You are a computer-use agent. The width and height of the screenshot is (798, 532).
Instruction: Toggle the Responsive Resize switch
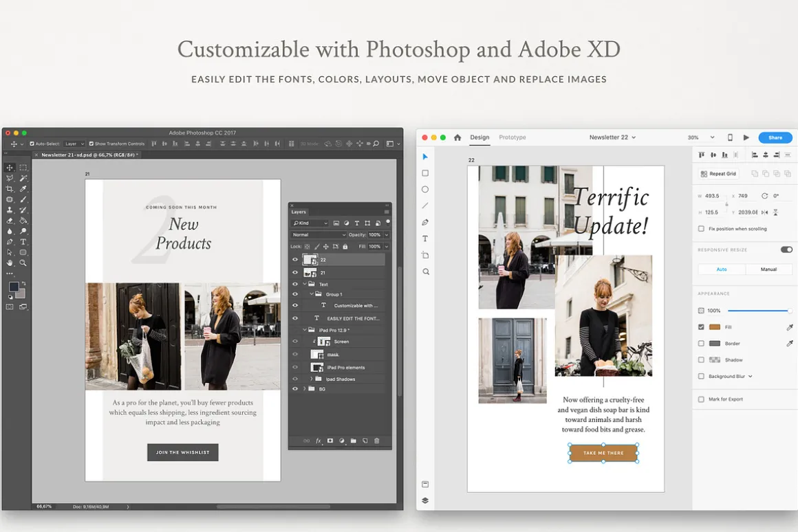[x=786, y=250]
